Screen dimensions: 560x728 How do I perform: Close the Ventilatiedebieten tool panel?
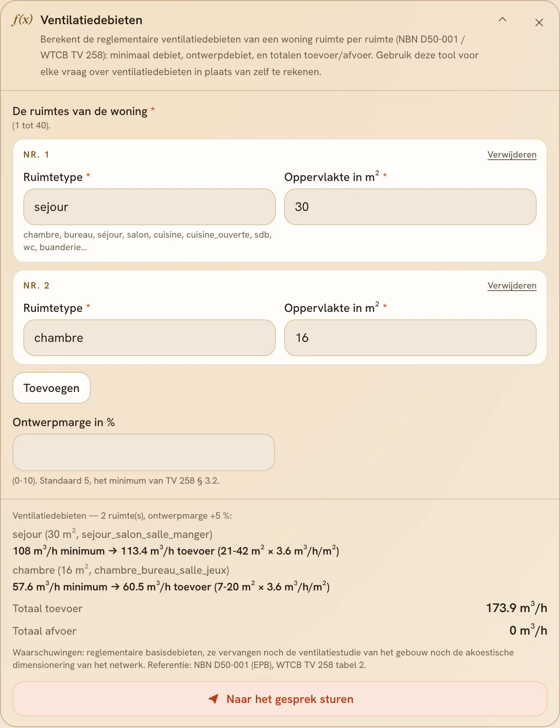[x=539, y=23]
